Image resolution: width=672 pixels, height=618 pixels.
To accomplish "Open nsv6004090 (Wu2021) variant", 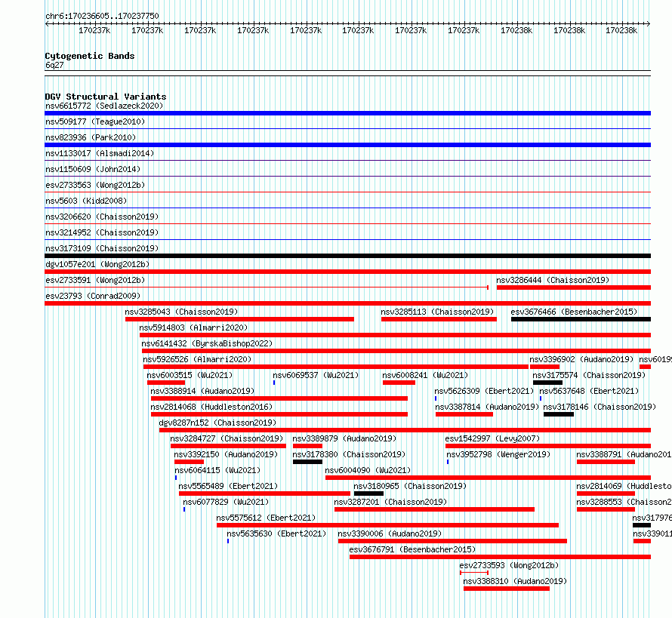I will 368,470.
